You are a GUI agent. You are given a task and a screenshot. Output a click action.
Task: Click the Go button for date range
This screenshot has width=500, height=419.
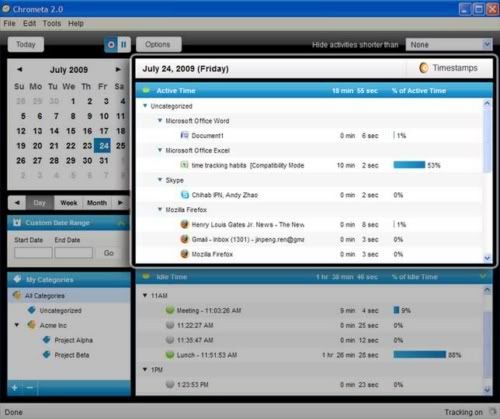click(x=109, y=253)
